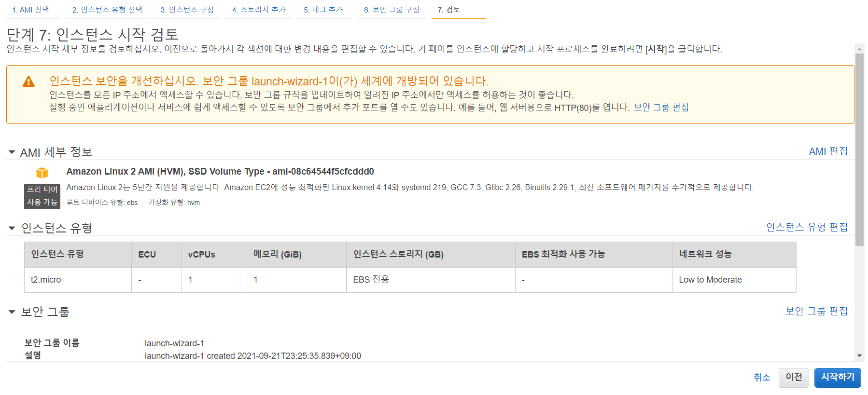Collapse the 인스턴스 유형 section

click(x=12, y=228)
